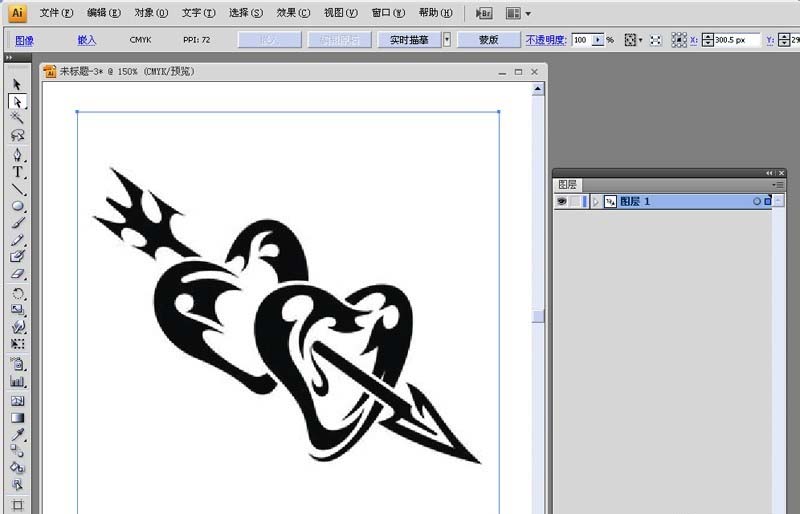Select the Eraser tool
The image size is (800, 514).
coord(17,274)
